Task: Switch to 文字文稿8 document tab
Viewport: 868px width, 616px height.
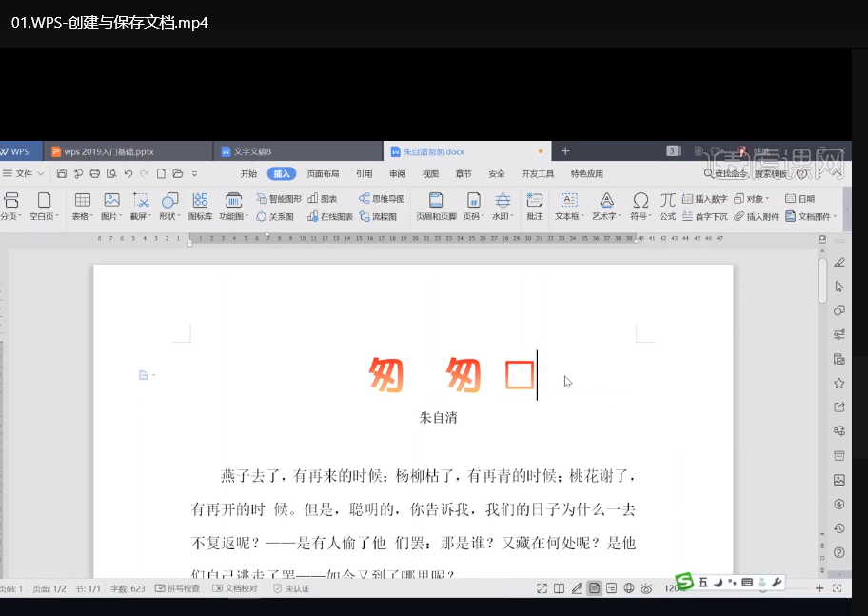Action: point(298,151)
